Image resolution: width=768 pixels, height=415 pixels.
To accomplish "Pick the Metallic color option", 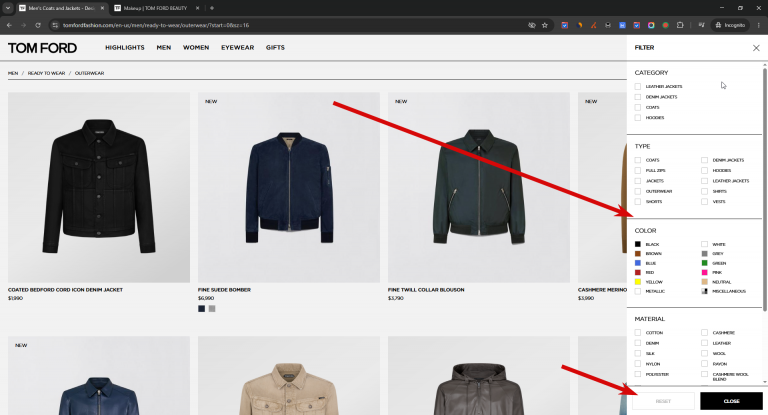I will [638, 291].
